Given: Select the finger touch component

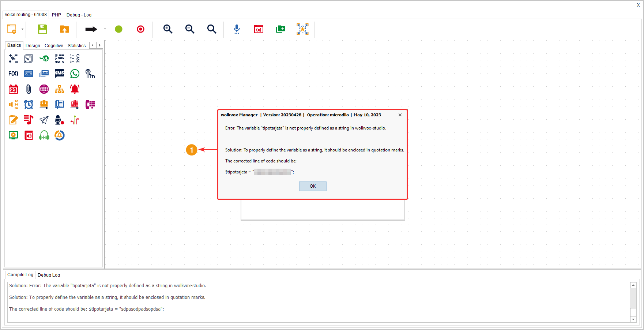Looking at the screenshot, I should (x=90, y=74).
